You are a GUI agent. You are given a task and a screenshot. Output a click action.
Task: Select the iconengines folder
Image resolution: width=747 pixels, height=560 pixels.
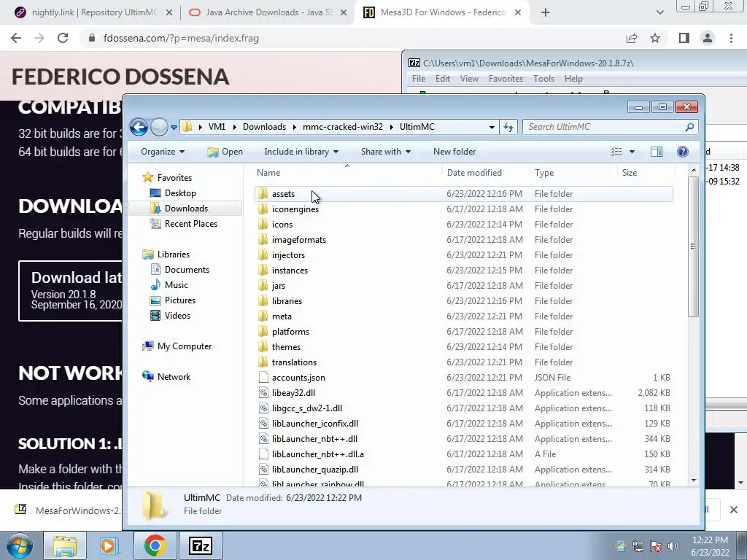click(x=295, y=209)
